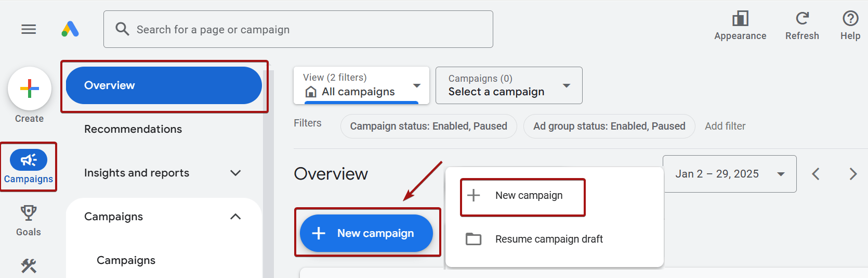Expand Insights and reports section

click(x=235, y=173)
